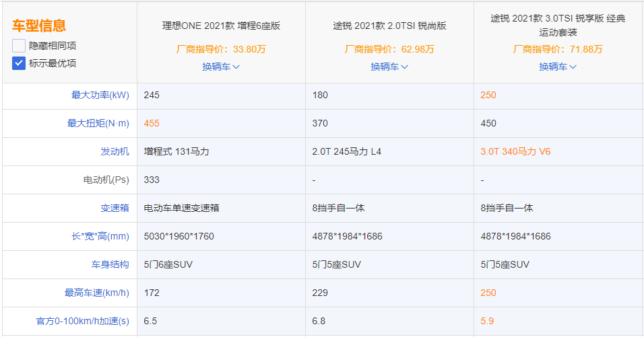This screenshot has height=337, width=644.
Task: Click the 增程式 131马力 engine cell
Action: pyautogui.click(x=176, y=152)
